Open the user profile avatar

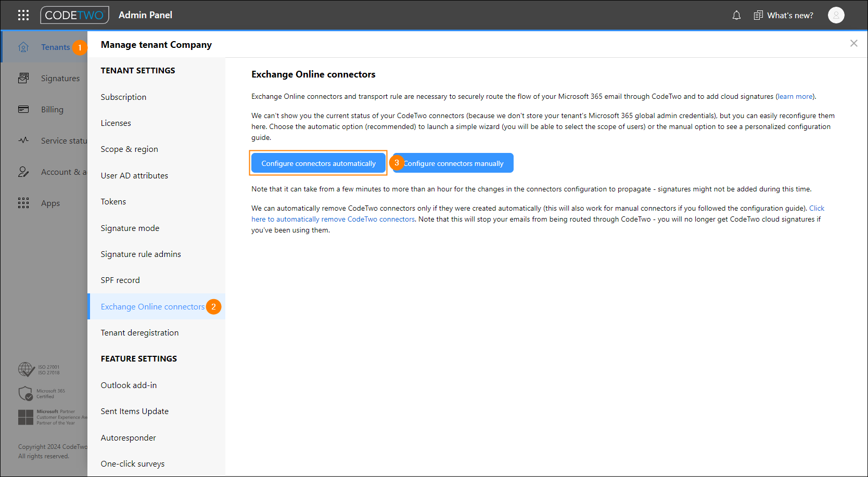(x=836, y=15)
